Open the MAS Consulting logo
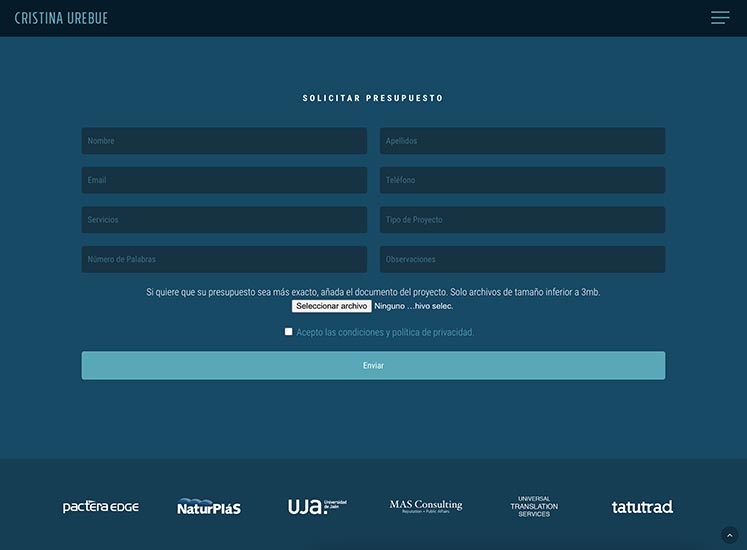The height and width of the screenshot is (550, 747). (x=426, y=506)
